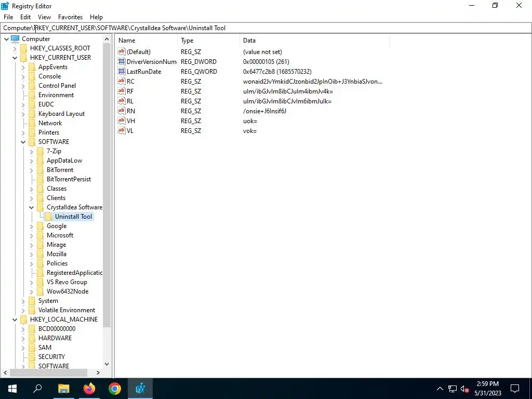Select the Mirage key in tree
Viewport: 532px width, 399px height.
(56, 245)
